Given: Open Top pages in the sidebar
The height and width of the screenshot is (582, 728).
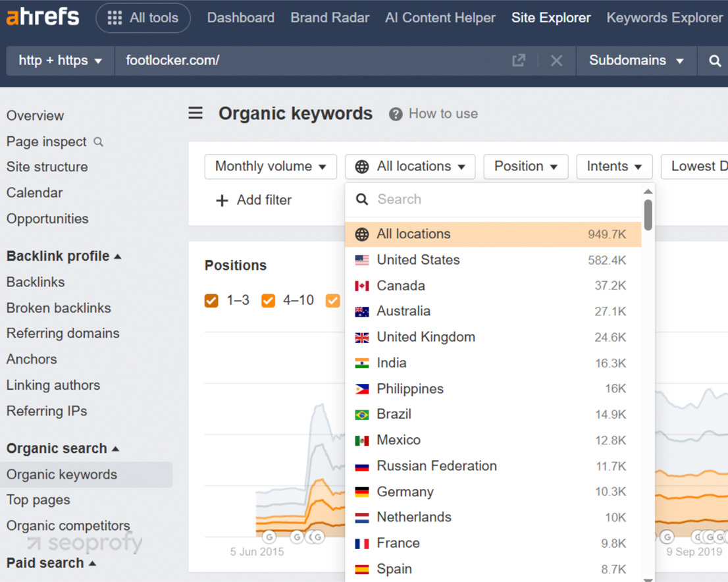Looking at the screenshot, I should (x=38, y=500).
